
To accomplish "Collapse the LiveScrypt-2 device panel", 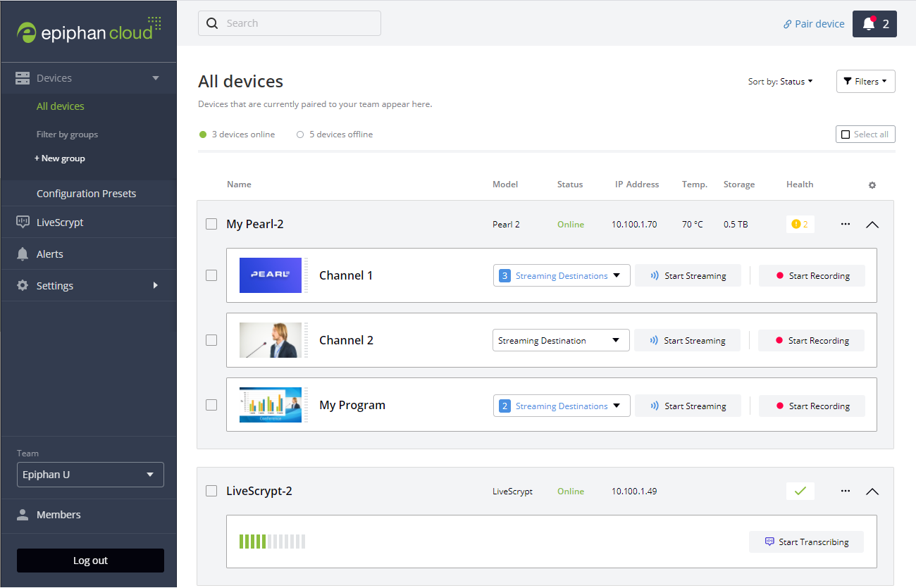I will [872, 492].
